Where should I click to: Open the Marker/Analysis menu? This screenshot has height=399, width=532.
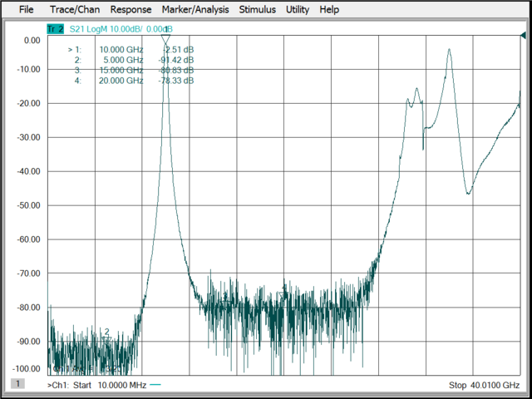(x=195, y=9)
